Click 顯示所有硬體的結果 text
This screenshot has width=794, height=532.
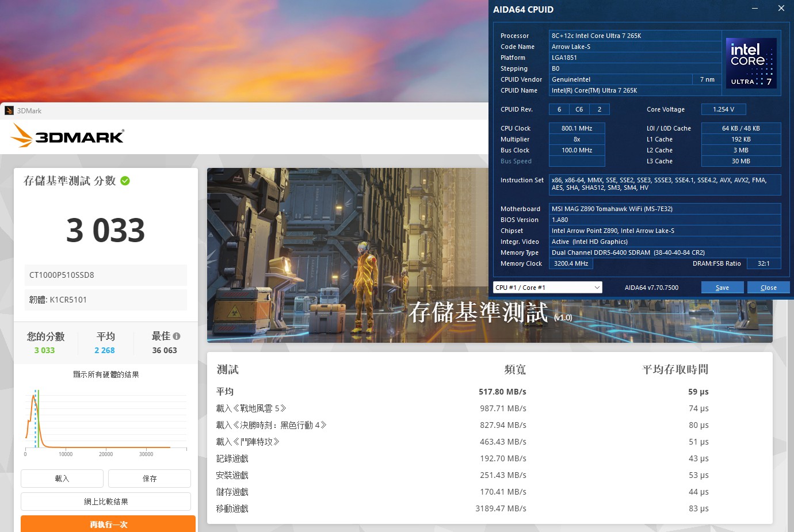click(106, 374)
